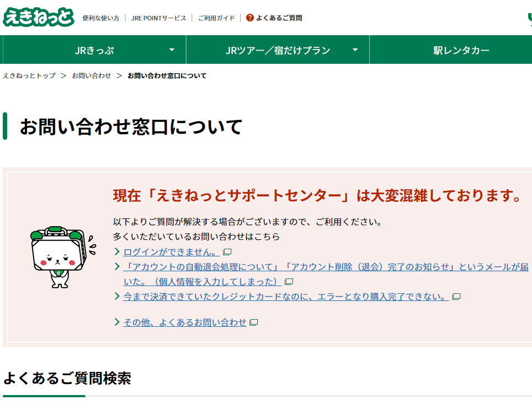
Task: Click the えきねっと logo
Action: tap(39, 17)
